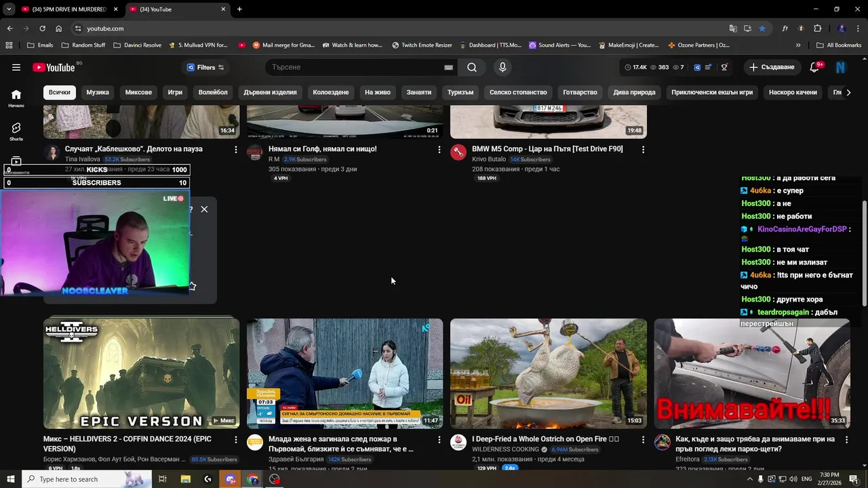Open the account avatar menu
Image resolution: width=868 pixels, height=488 pixels.
pyautogui.click(x=841, y=67)
